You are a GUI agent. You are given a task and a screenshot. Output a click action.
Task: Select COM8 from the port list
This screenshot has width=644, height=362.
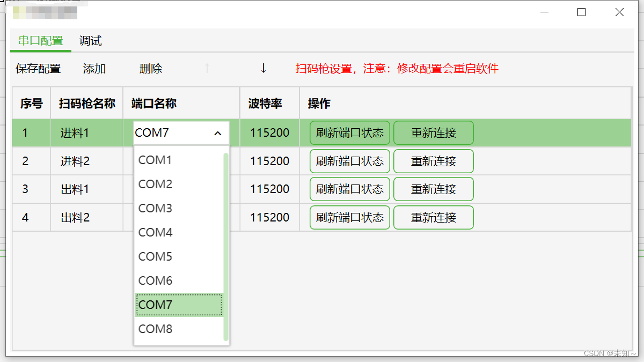pos(155,329)
